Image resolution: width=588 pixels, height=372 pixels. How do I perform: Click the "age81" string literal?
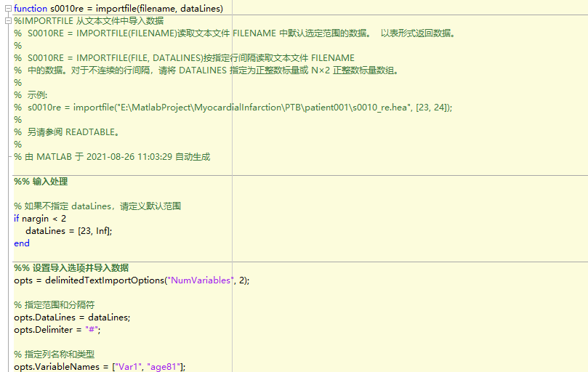pyautogui.click(x=164, y=367)
